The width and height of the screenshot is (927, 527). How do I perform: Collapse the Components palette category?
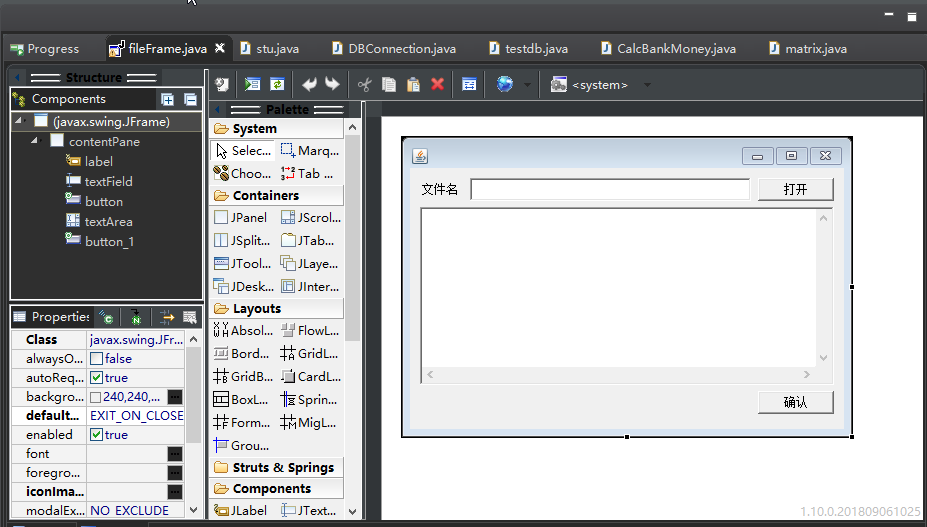pos(276,489)
